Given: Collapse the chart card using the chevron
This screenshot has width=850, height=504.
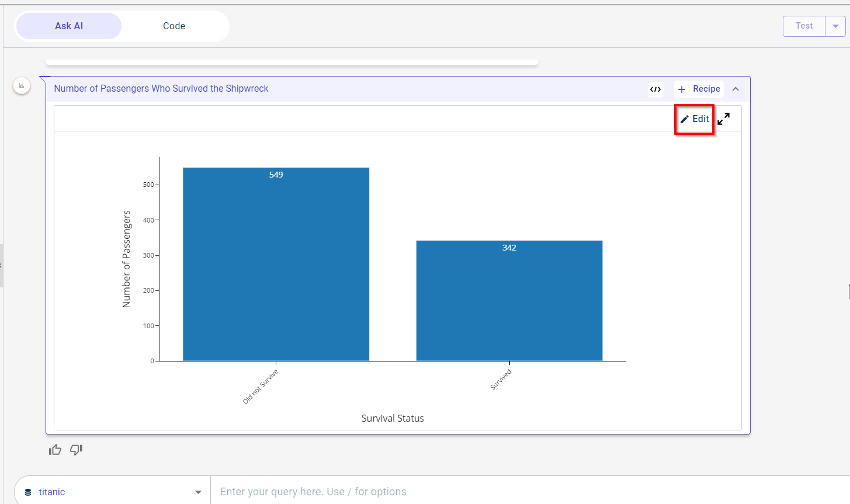Looking at the screenshot, I should [735, 89].
